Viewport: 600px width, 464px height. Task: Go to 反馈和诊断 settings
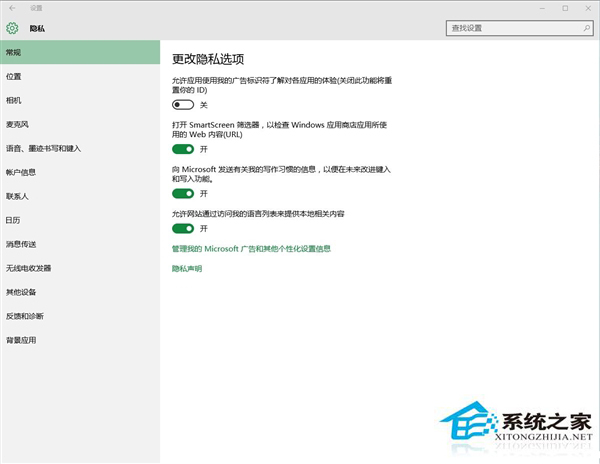coord(80,316)
